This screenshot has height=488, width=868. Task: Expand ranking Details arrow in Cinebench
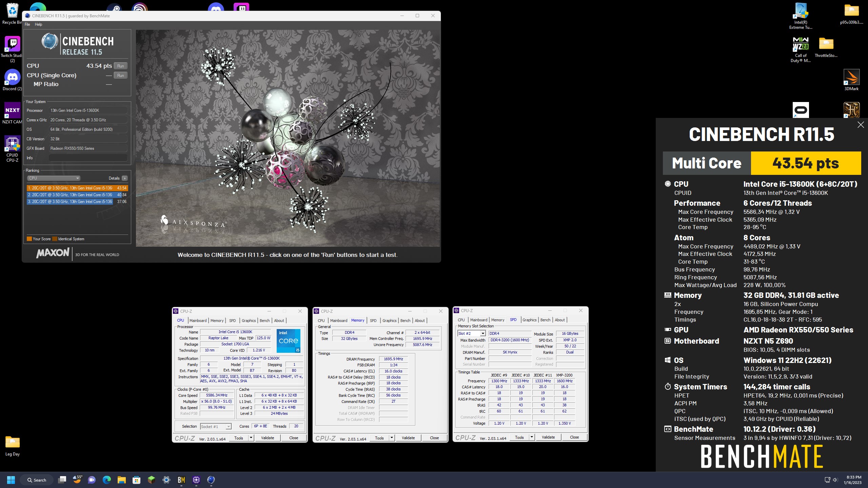[x=125, y=178]
